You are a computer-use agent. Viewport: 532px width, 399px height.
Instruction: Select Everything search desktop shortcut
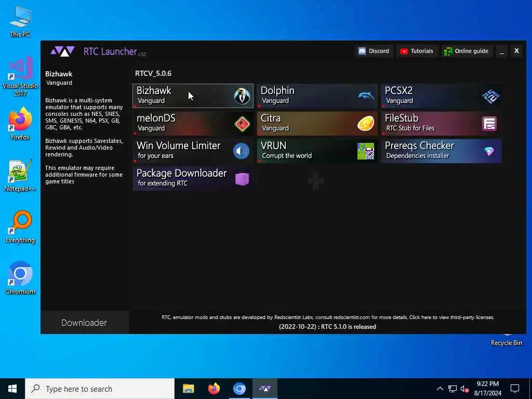[20, 227]
